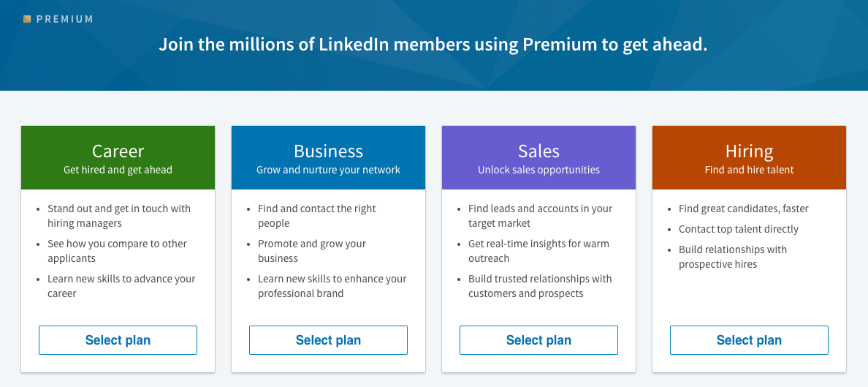
Task: Click "Contact top talent directly" bullet
Action: click(x=739, y=229)
